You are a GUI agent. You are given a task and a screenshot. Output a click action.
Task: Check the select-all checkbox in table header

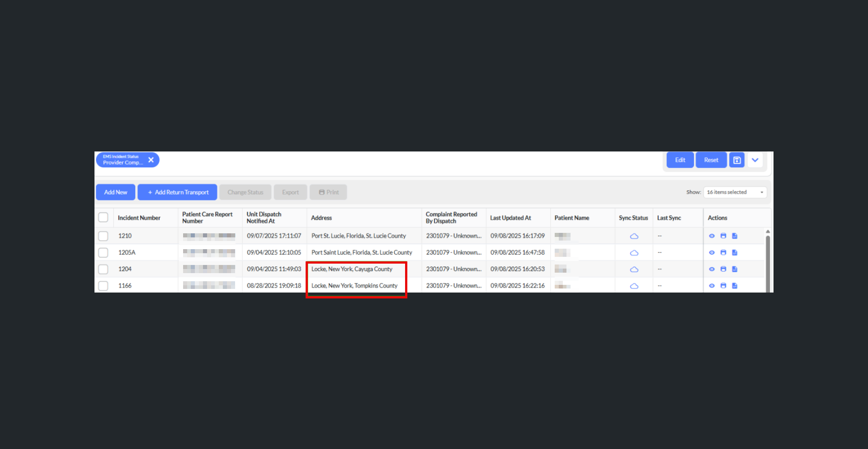[x=103, y=217]
